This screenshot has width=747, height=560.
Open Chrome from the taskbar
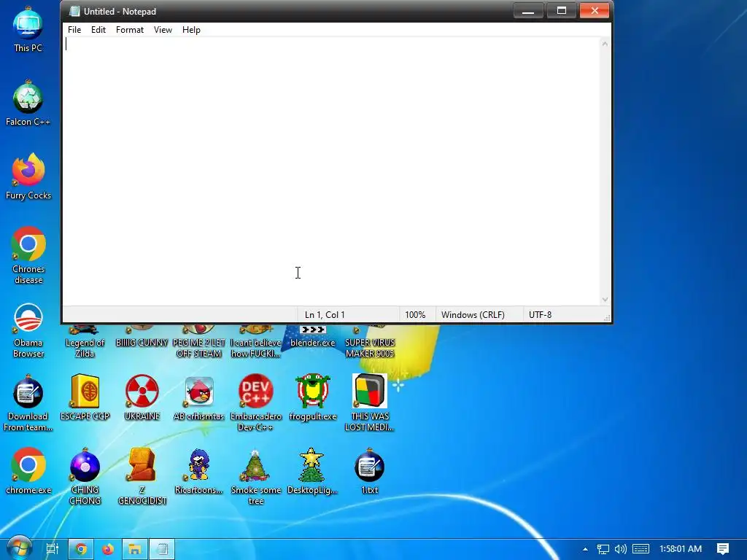point(81,549)
